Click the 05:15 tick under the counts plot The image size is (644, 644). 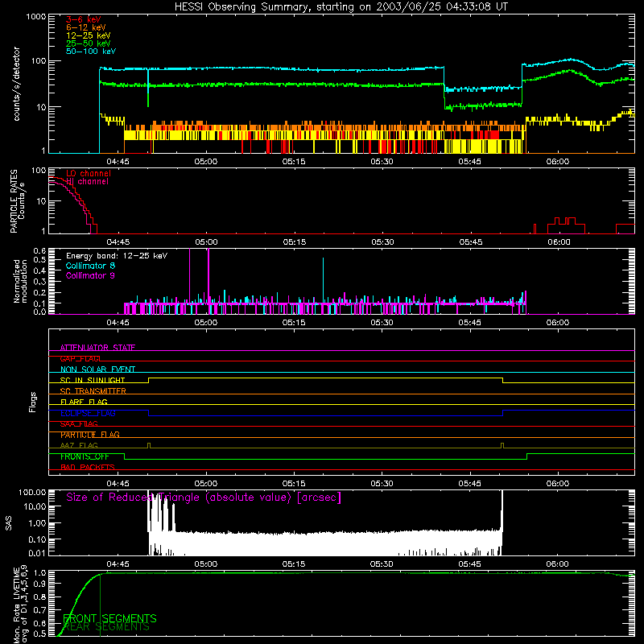(x=294, y=162)
